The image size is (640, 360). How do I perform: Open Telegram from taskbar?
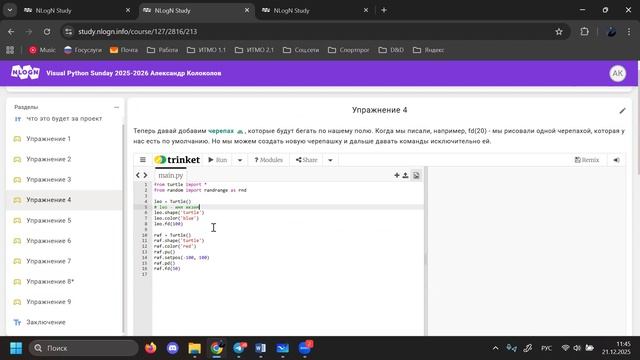[x=239, y=348]
